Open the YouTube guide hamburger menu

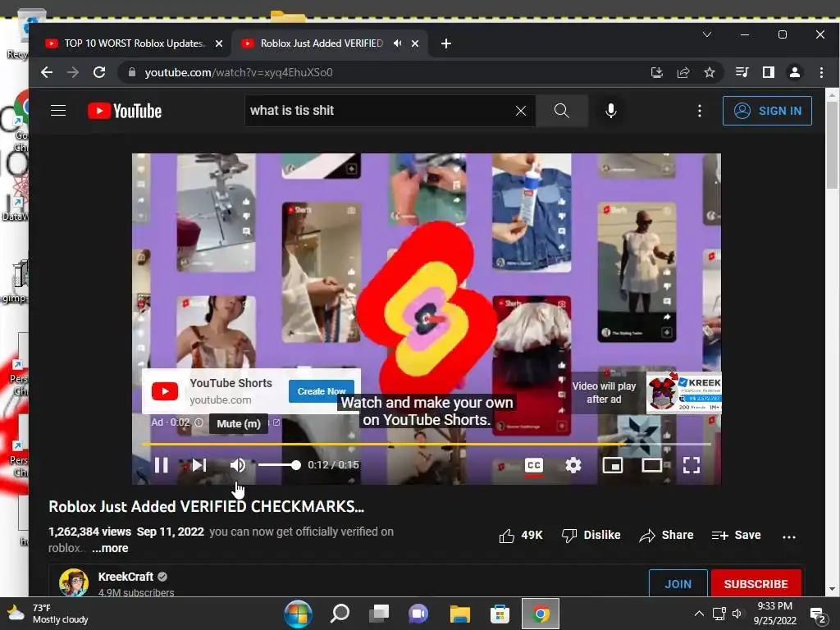pyautogui.click(x=58, y=111)
